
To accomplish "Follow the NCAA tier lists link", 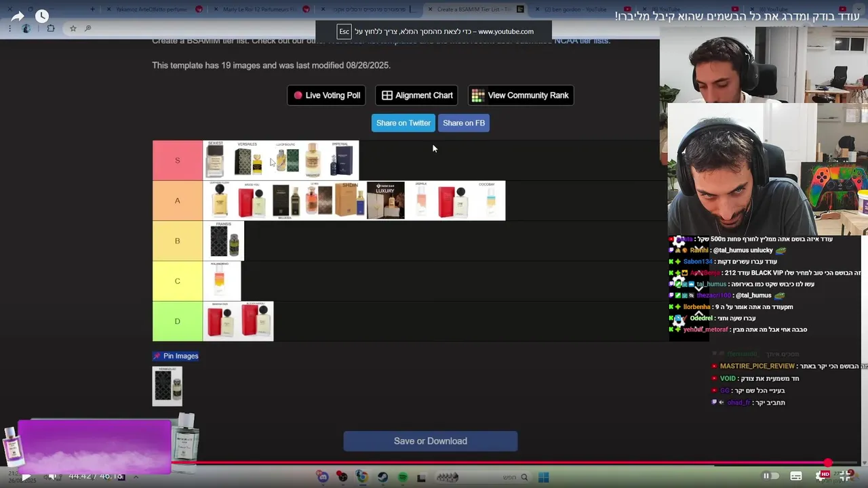I will [x=582, y=41].
